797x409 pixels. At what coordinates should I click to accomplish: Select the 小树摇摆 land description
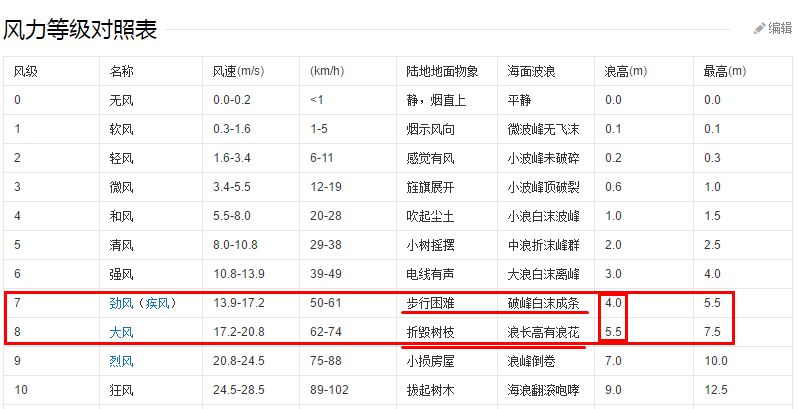(x=431, y=245)
